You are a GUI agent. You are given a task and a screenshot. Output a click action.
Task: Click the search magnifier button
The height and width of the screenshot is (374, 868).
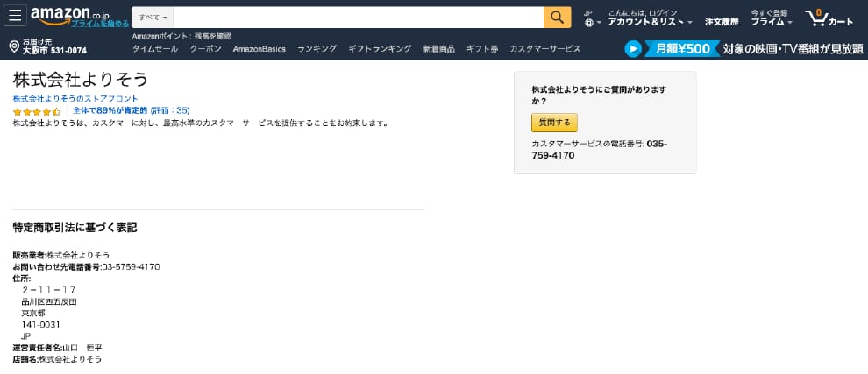click(558, 18)
